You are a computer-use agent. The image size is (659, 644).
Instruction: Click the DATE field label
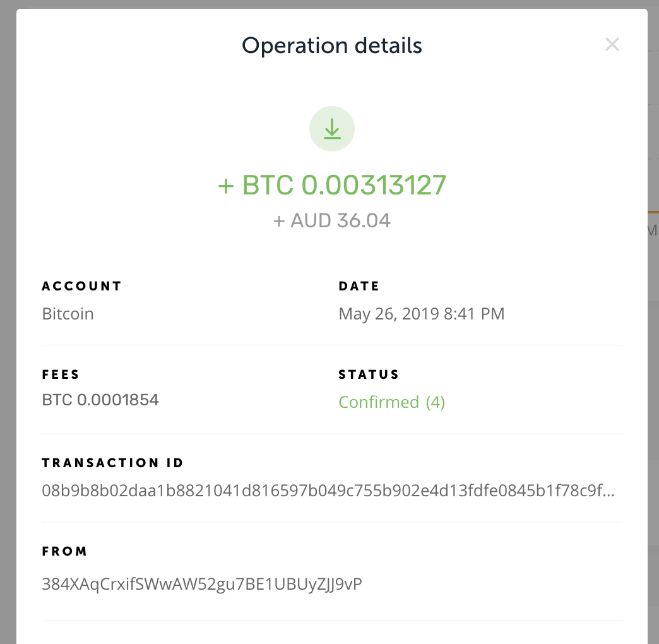359,286
